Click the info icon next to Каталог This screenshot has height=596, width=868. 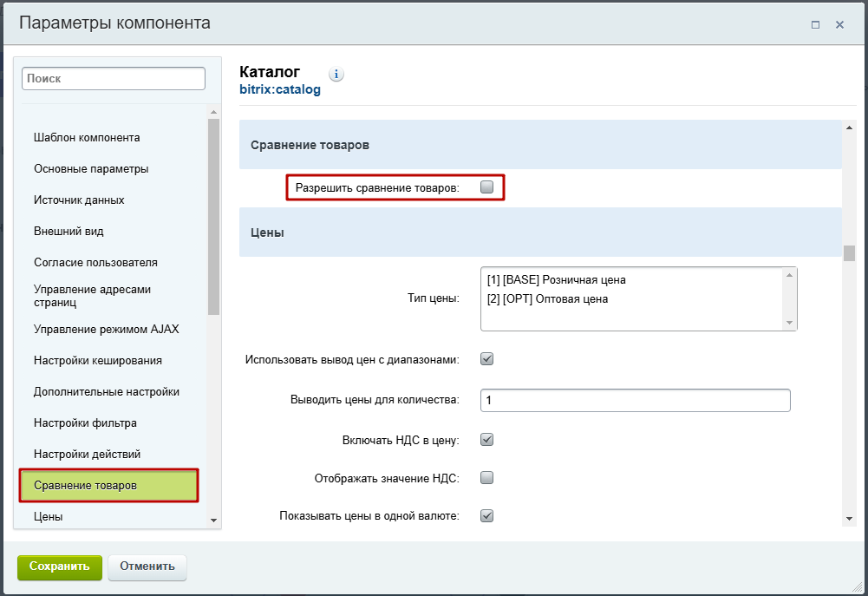point(336,74)
